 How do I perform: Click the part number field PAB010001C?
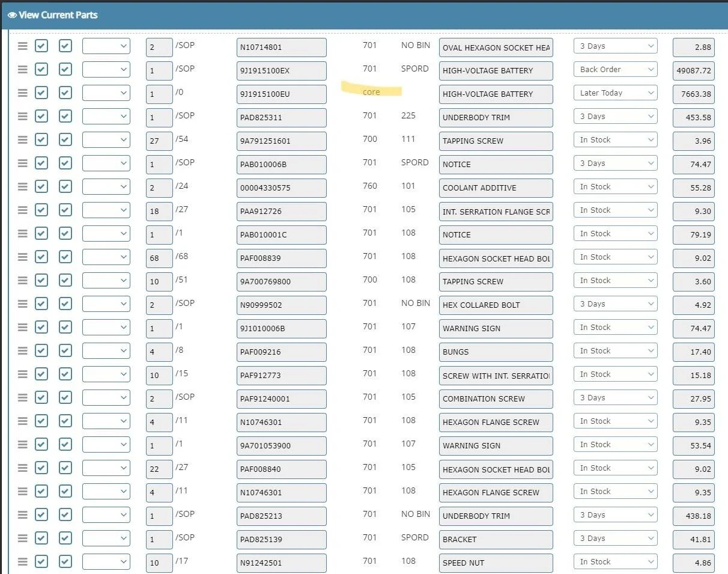click(x=282, y=235)
